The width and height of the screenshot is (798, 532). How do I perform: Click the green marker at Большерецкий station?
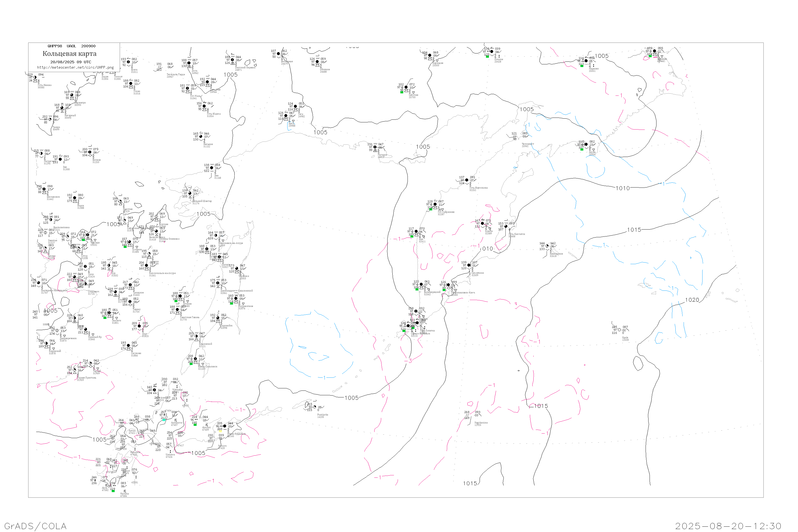tap(417, 289)
